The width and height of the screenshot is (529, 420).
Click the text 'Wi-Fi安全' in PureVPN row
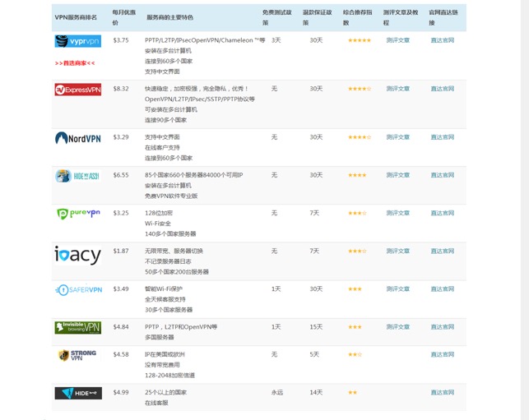click(x=158, y=224)
